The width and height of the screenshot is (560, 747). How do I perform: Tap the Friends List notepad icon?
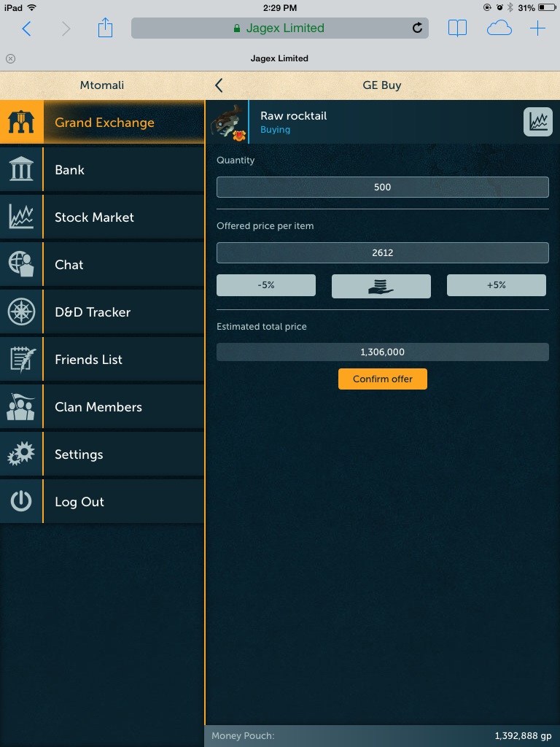(21, 360)
